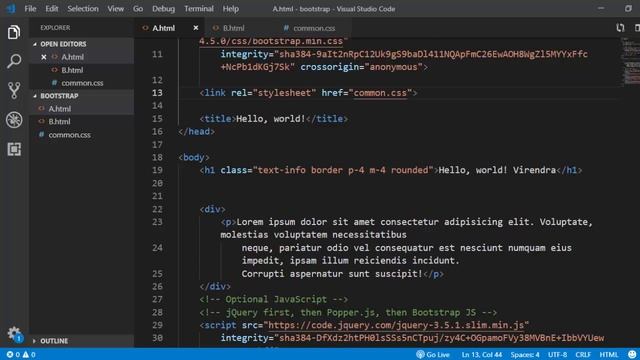Click the 'Hello, world!' title text

pyautogui.click(x=271, y=119)
